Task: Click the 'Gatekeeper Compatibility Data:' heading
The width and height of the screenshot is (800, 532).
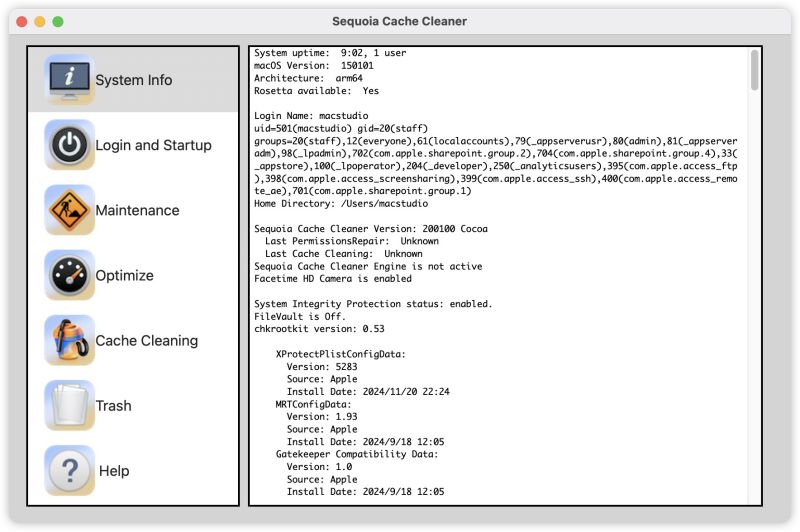Action: 357,454
